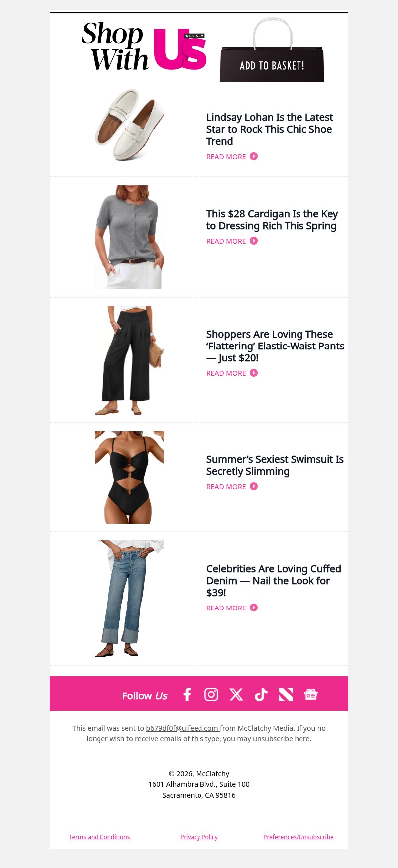Open Terms and Conditions link
The height and width of the screenshot is (868, 398).
pos(99,837)
